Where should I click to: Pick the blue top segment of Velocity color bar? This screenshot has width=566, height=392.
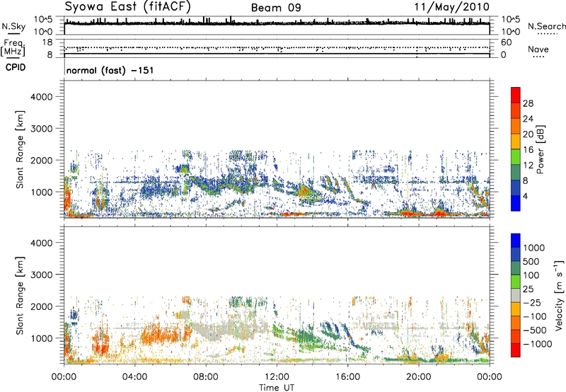tap(516, 241)
